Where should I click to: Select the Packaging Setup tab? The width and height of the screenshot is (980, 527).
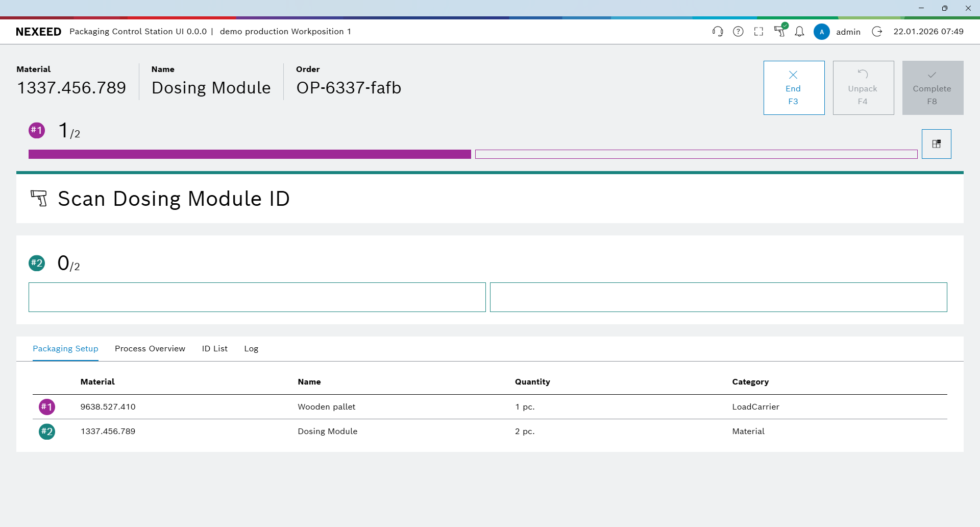(65, 349)
